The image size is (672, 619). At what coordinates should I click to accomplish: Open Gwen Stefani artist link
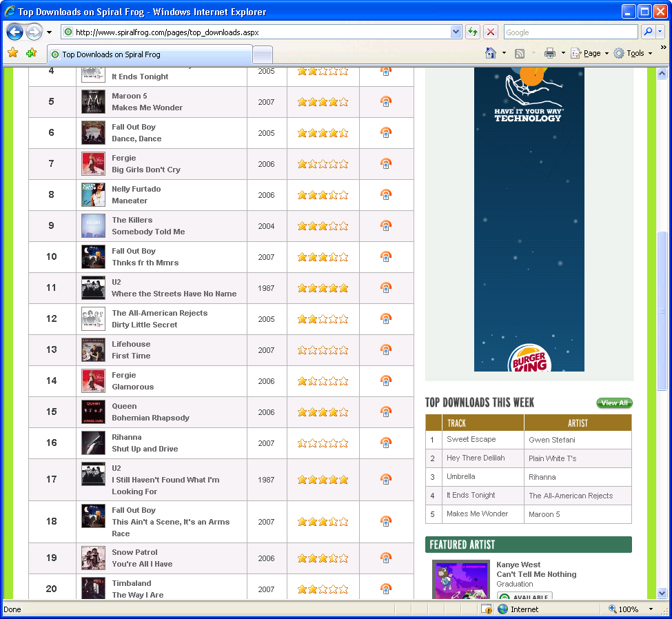pos(552,440)
